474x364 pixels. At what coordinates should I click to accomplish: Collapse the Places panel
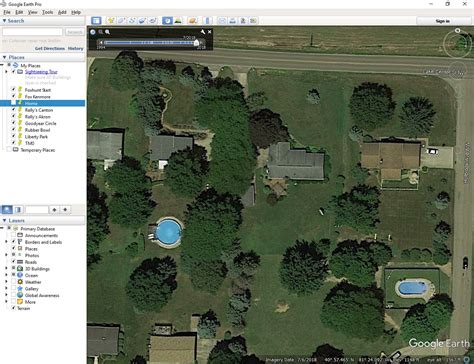(4, 57)
